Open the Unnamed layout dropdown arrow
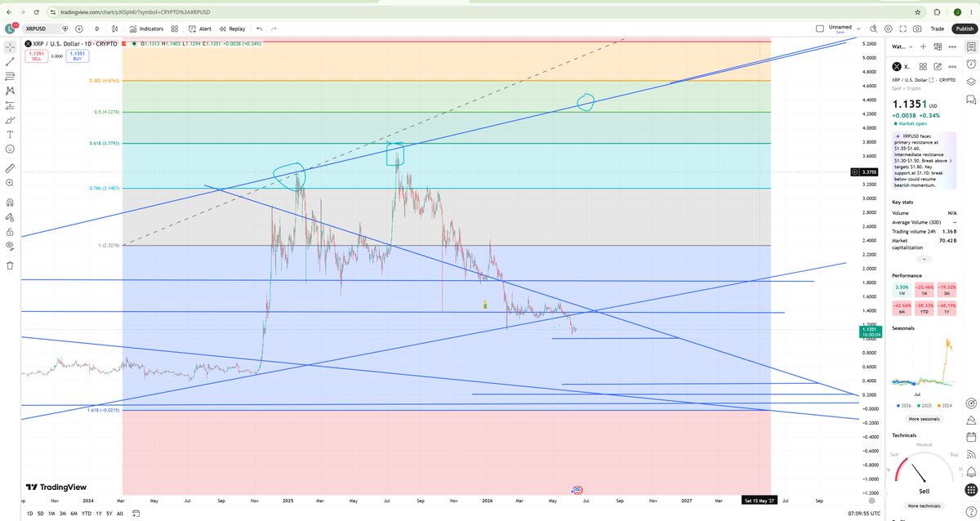This screenshot has height=521, width=980. tap(858, 29)
